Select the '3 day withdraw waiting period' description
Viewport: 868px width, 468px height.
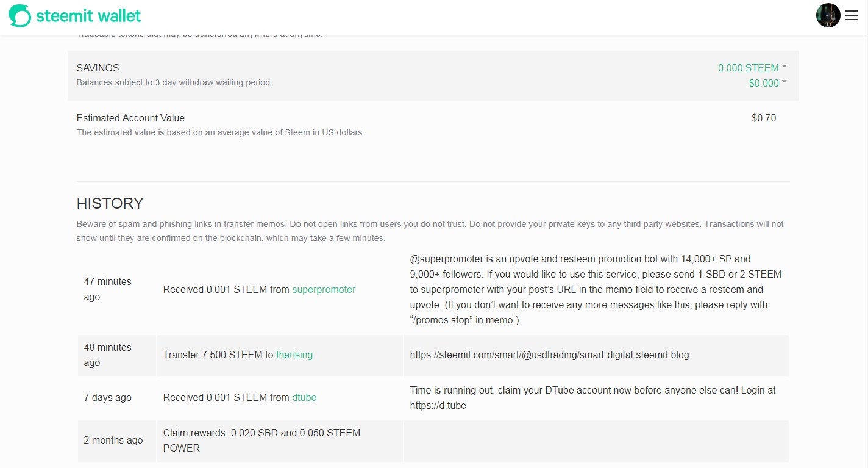pos(174,82)
